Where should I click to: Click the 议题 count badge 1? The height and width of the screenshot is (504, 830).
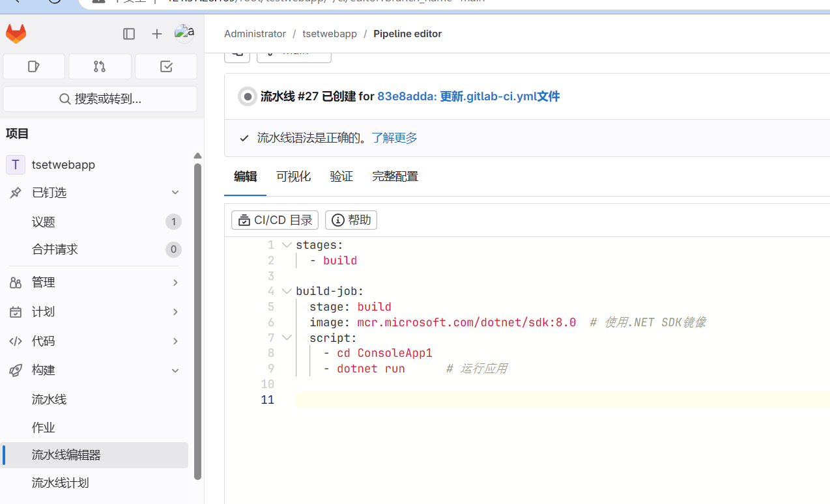click(173, 222)
